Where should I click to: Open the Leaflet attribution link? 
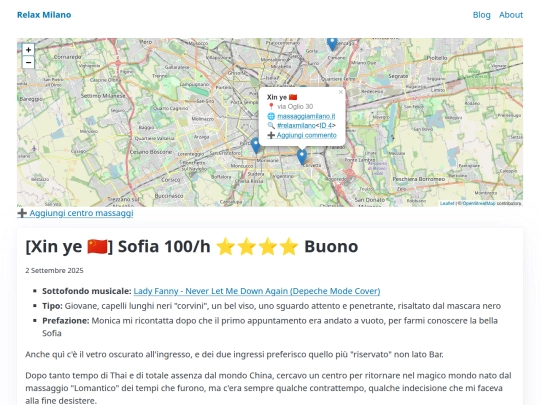[447, 204]
